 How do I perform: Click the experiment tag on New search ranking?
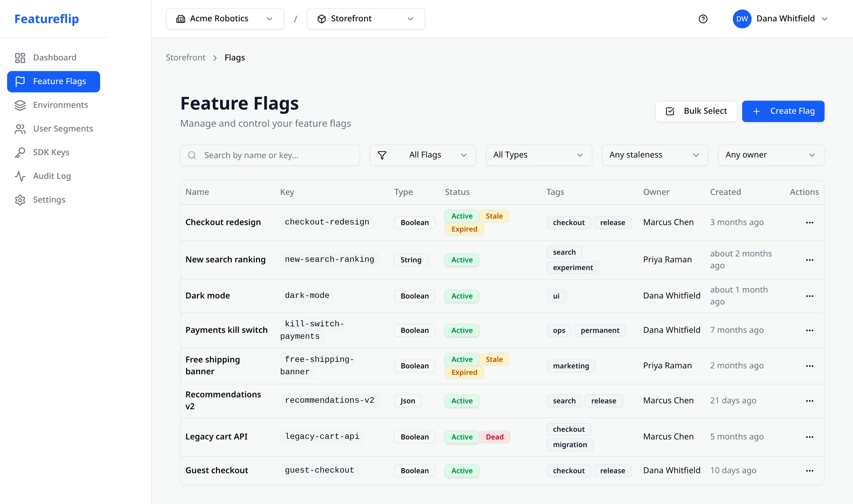click(x=573, y=268)
